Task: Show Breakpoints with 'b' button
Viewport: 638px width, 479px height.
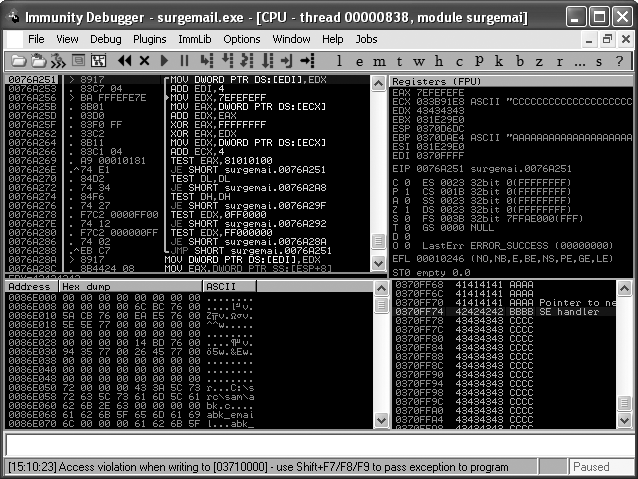Action: (x=520, y=61)
